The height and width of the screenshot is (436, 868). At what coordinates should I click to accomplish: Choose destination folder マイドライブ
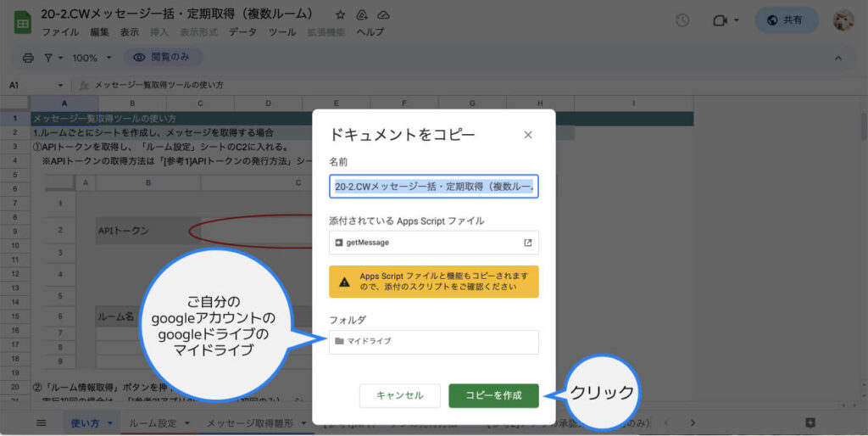[x=433, y=342]
